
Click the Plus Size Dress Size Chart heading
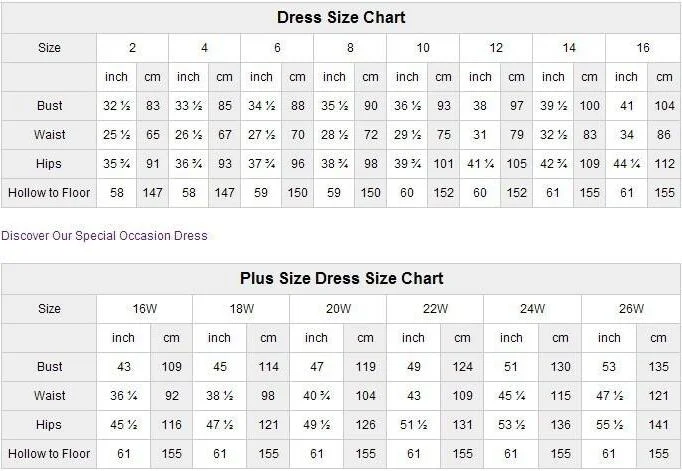(341, 278)
